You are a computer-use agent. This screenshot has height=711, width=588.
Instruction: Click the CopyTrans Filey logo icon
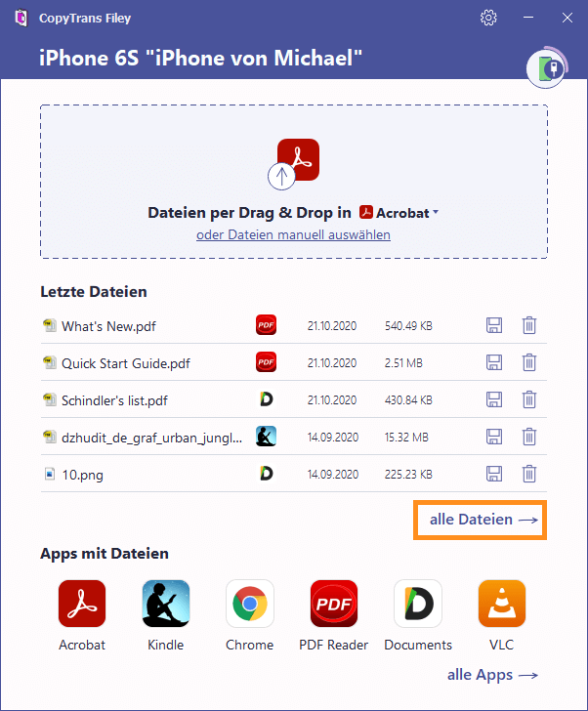coord(21,19)
